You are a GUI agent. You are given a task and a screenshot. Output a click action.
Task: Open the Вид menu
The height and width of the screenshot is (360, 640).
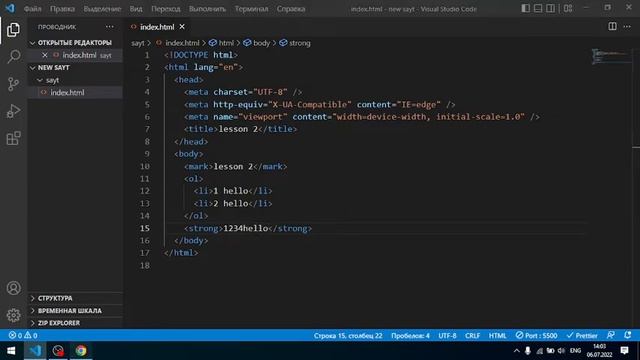[x=136, y=9]
